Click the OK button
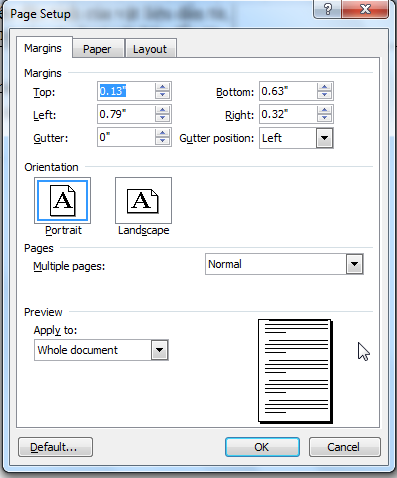The image size is (397, 478). pos(262,447)
